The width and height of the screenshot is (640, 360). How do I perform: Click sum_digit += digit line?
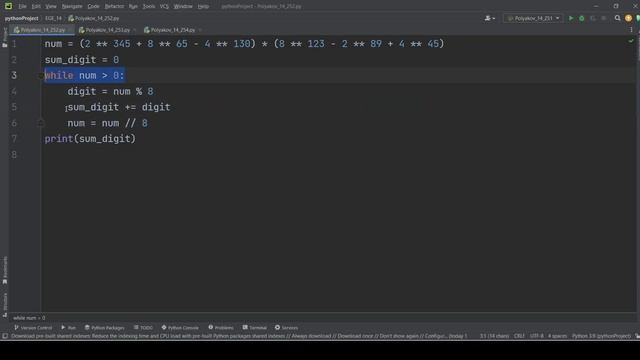[119, 107]
